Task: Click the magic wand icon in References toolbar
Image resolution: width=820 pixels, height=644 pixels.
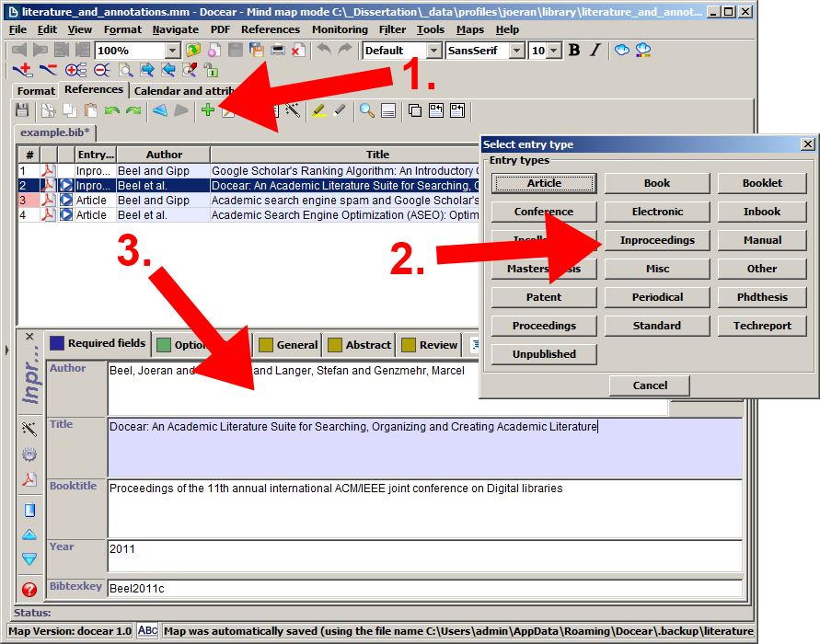Action: click(293, 110)
